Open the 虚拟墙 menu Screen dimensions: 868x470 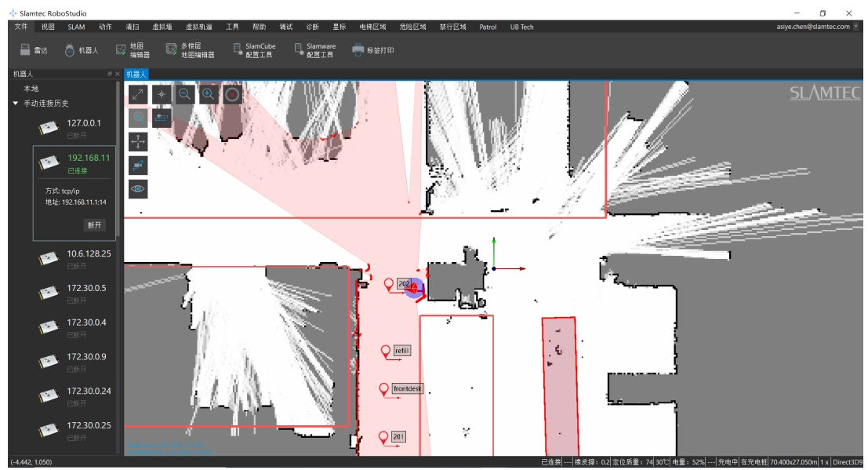coord(162,27)
